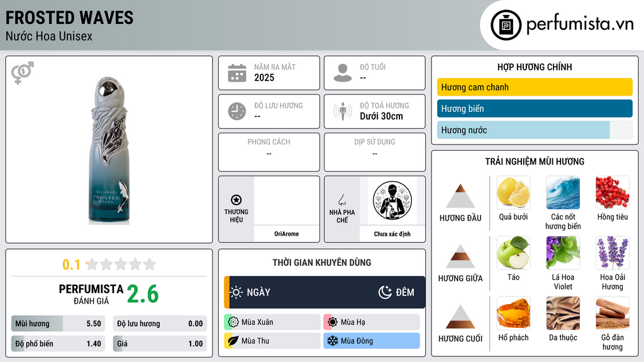Select the Hương nước accord bar
Image resolution: width=644 pixels, height=362 pixels.
click(535, 129)
